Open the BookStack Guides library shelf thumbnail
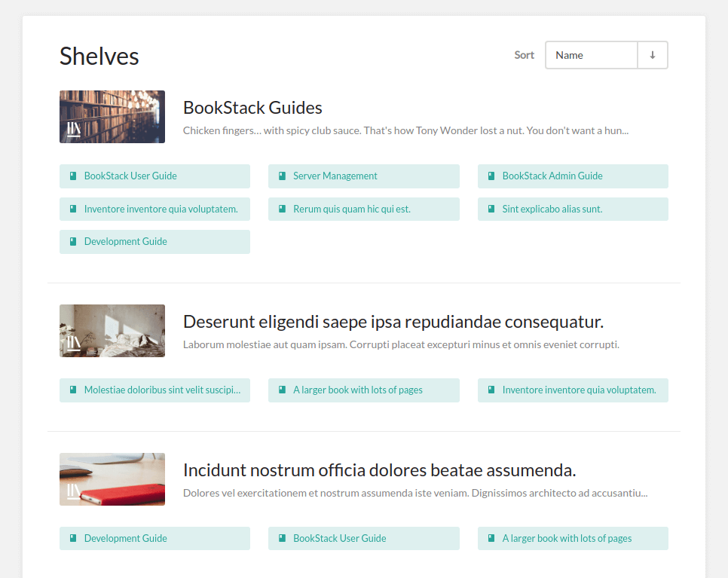Viewport: 728px width, 578px height. click(x=112, y=117)
